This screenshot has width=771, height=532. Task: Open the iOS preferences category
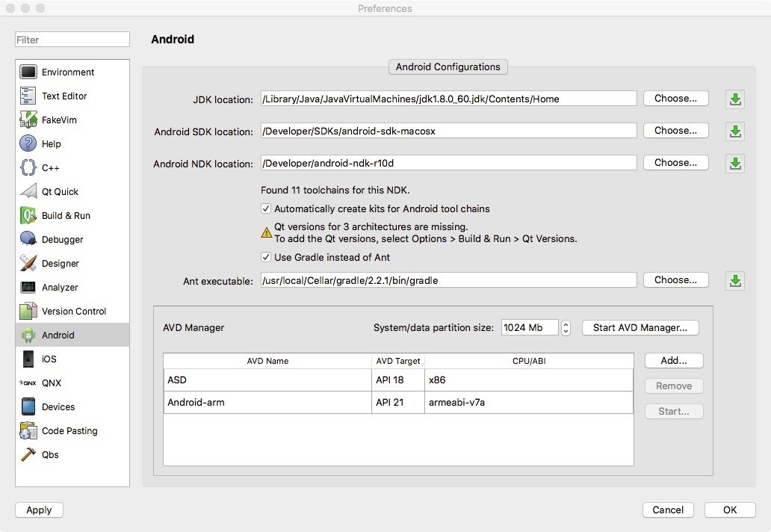coord(72,359)
